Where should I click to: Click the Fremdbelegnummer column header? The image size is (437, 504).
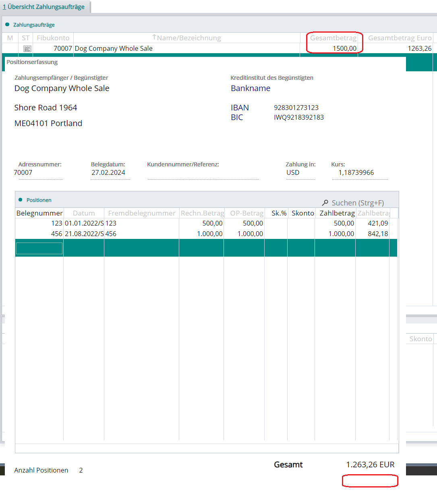(x=142, y=213)
